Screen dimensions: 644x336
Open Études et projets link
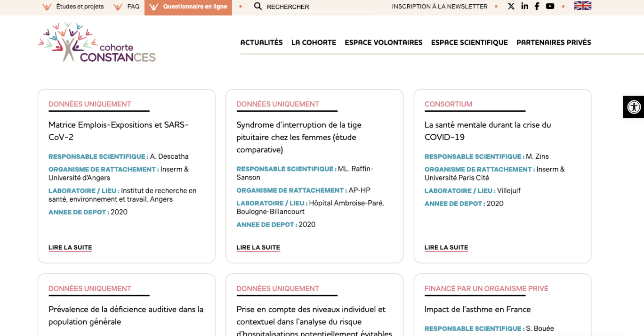pos(80,7)
